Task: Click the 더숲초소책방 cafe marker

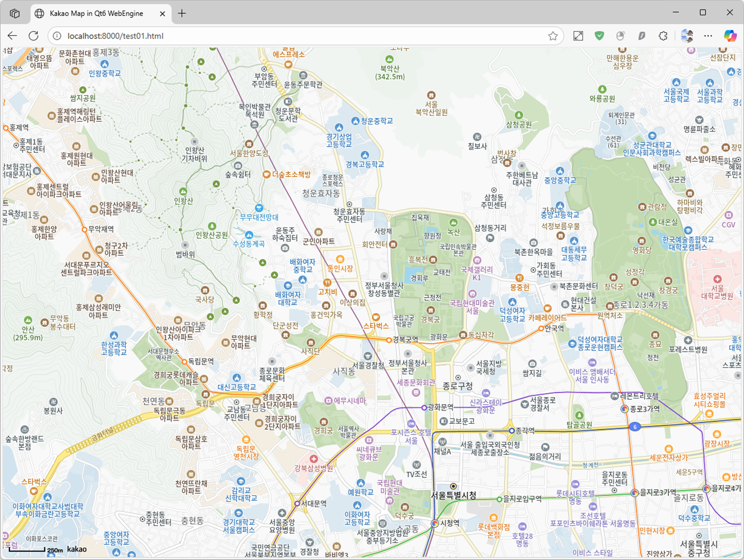Action: coord(266,174)
